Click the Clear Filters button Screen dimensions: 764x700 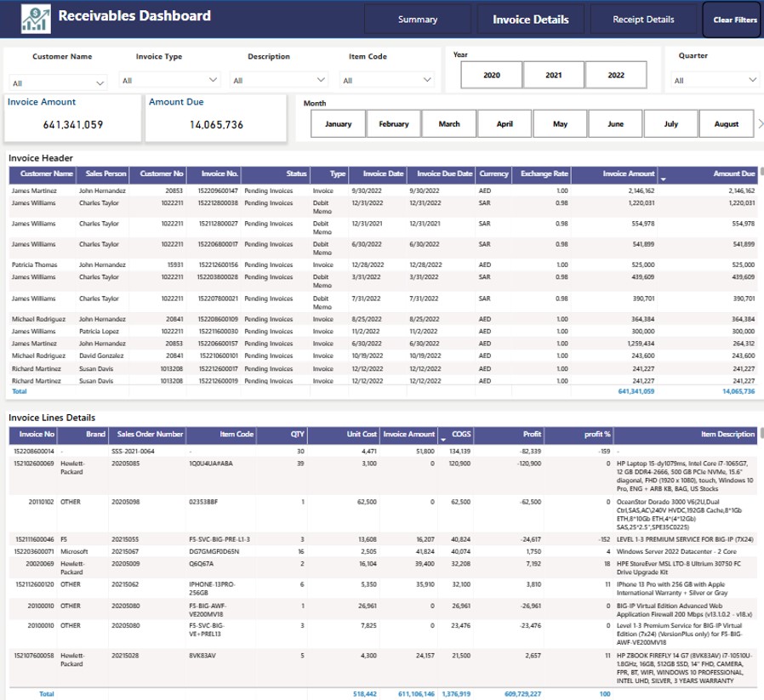pyautogui.click(x=733, y=20)
